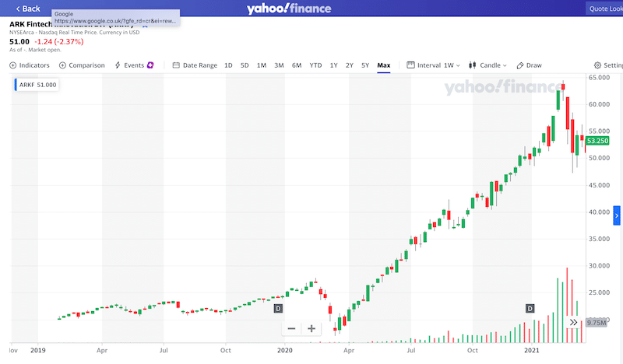Click the 51.00 quote price
This screenshot has width=623, height=364.
(x=19, y=41)
